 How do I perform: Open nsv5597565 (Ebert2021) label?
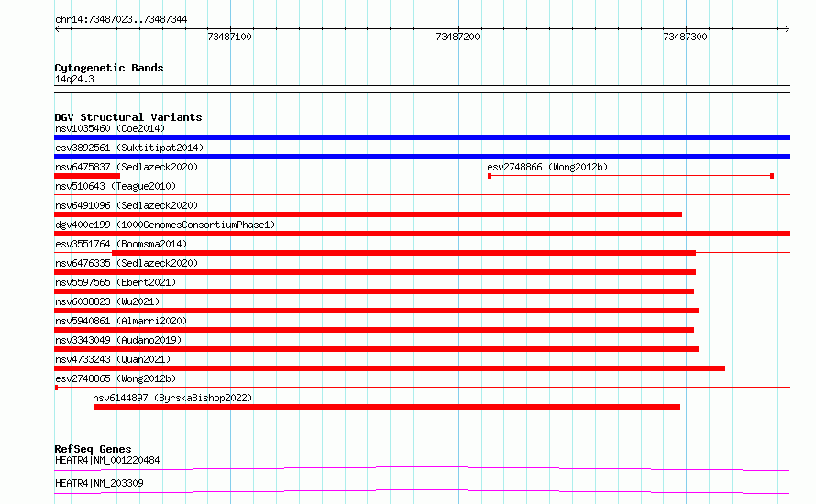click(116, 282)
